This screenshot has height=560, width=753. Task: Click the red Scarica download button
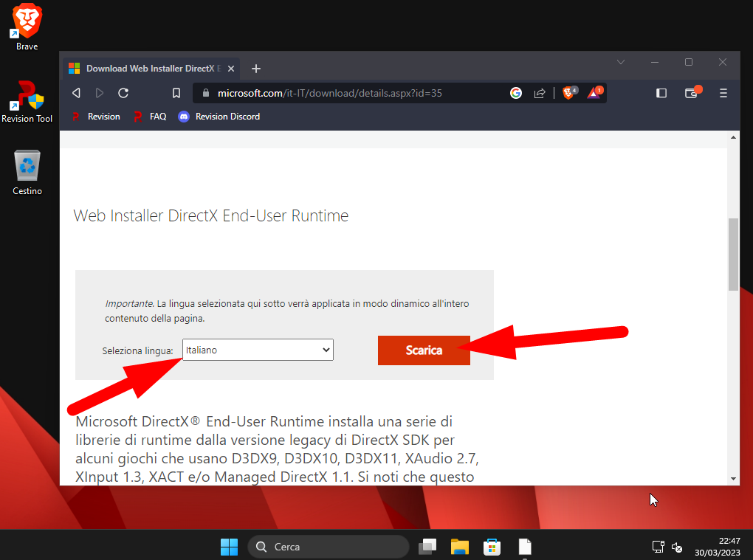(424, 350)
